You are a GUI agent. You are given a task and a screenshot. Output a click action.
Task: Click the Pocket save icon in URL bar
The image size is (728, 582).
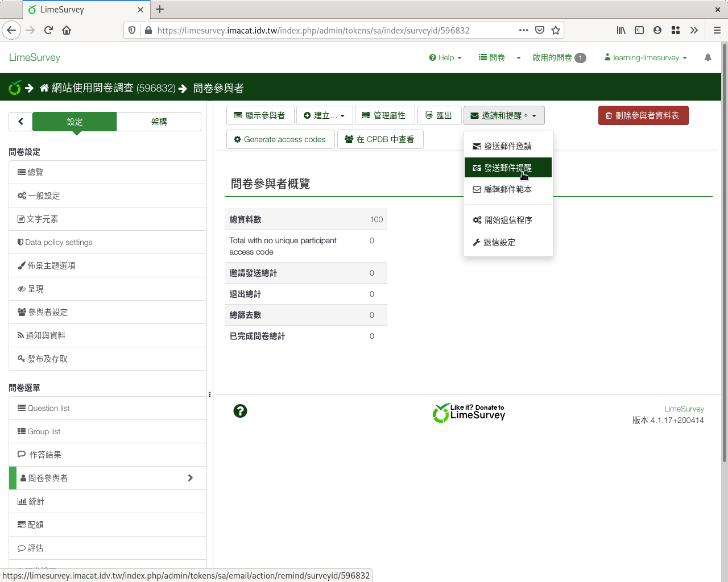(x=540, y=30)
